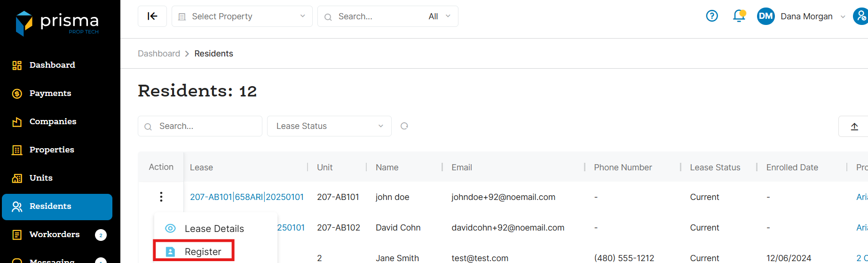Viewport: 868px width, 263px height.
Task: Expand the Select Property dropdown
Action: click(x=242, y=16)
